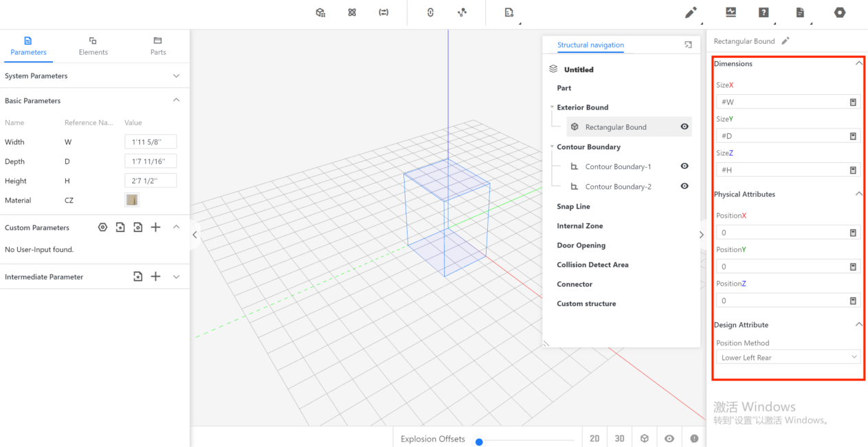Click the cube view icon in bottom bar
Image resolution: width=868 pixels, height=447 pixels.
point(645,439)
